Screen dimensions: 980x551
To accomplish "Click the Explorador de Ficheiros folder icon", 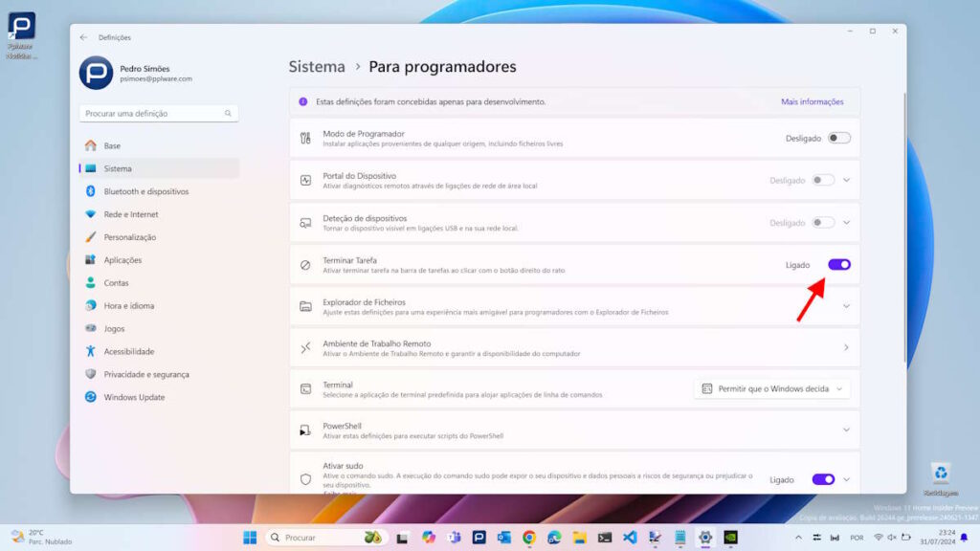I will pos(305,306).
